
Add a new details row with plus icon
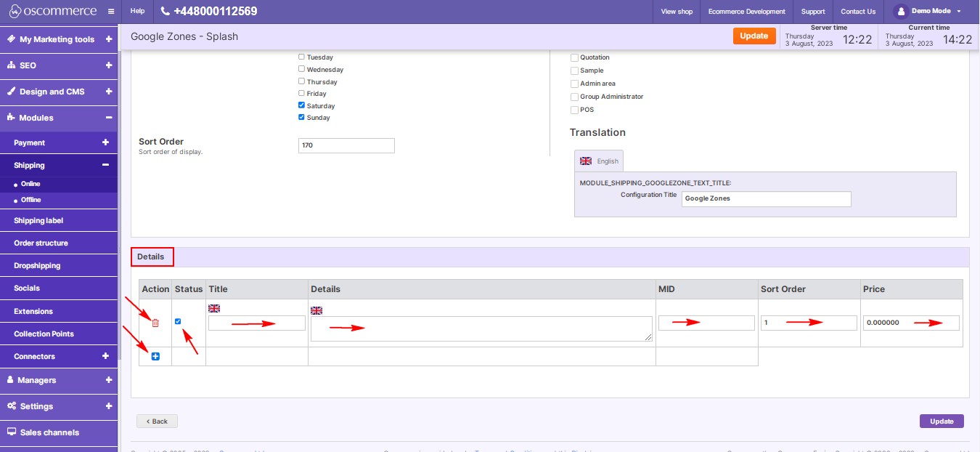(155, 356)
